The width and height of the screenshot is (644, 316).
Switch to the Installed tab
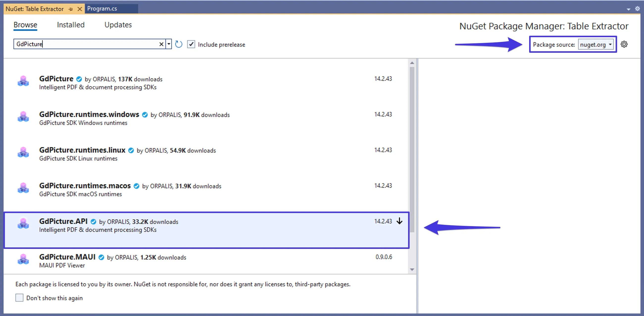(x=71, y=25)
